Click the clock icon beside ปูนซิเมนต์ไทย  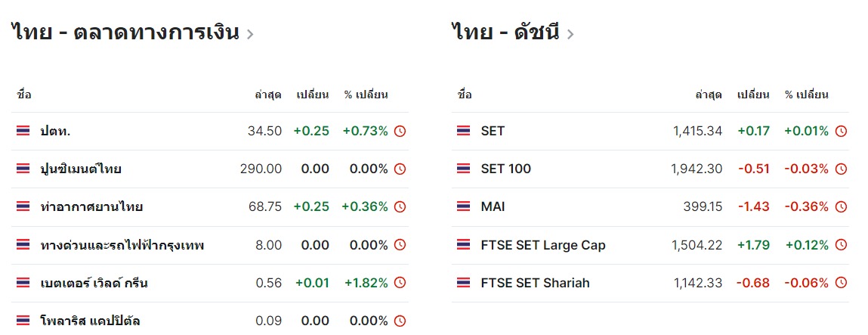[400, 169]
